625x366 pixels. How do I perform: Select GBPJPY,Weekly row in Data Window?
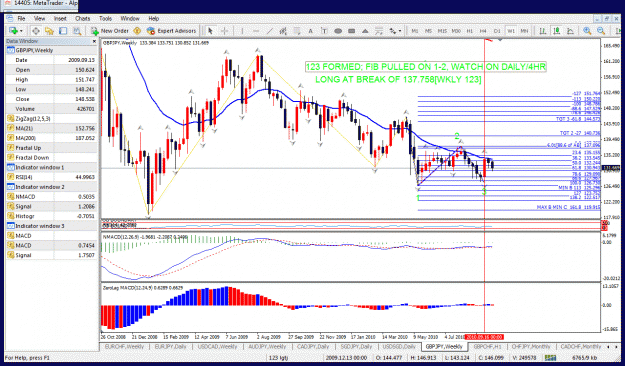pyautogui.click(x=51, y=50)
